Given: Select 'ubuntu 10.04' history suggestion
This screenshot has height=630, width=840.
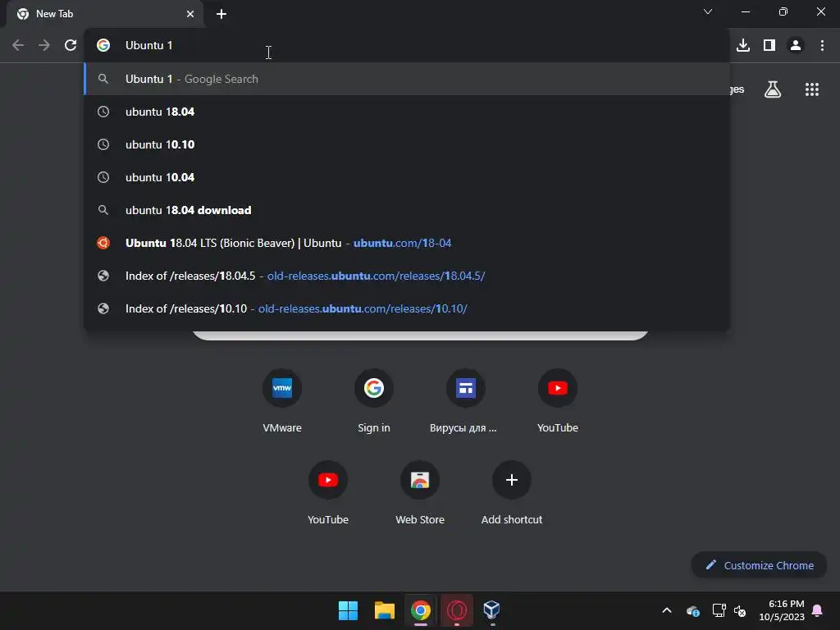Looking at the screenshot, I should [x=407, y=177].
